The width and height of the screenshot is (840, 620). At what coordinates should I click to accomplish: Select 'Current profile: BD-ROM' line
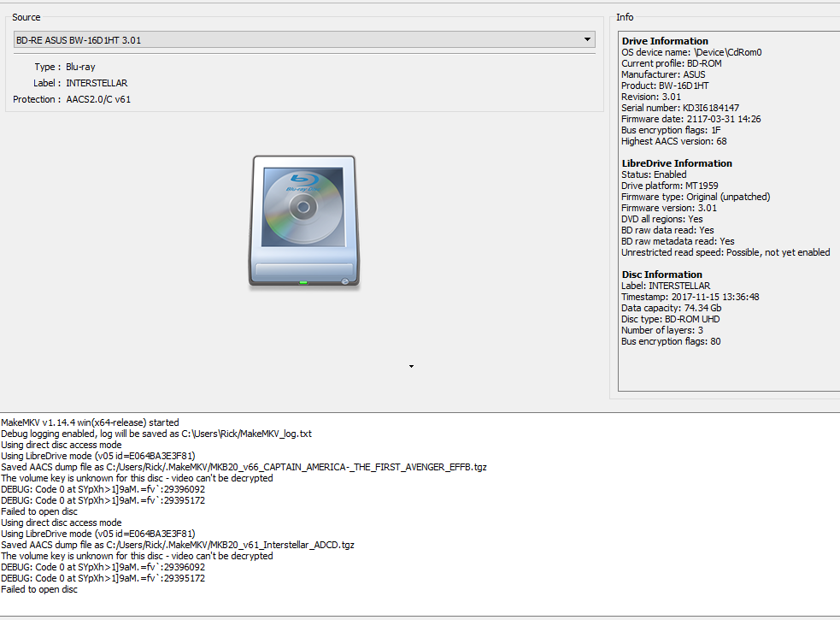672,63
